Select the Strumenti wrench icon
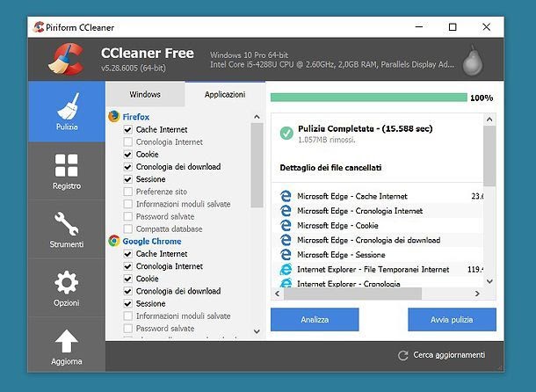The height and width of the screenshot is (392, 536). pyautogui.click(x=66, y=224)
